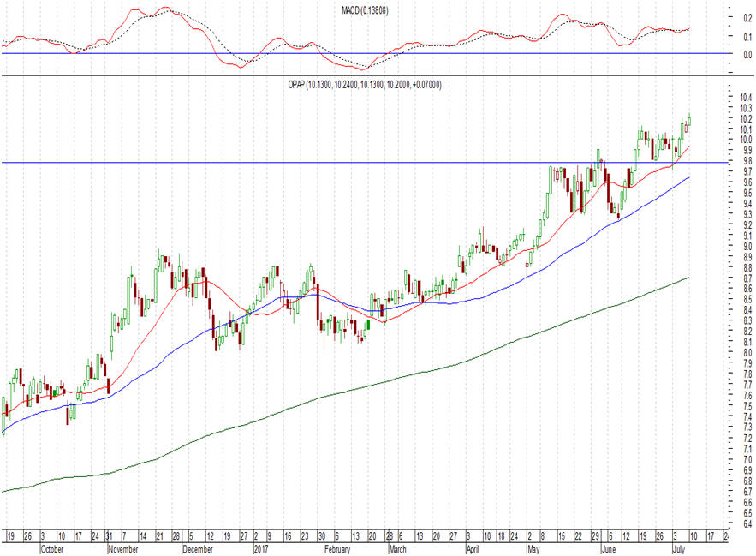Image resolution: width=756 pixels, height=556 pixels.
Task: Click the 2017 year label
Action: pos(261,549)
